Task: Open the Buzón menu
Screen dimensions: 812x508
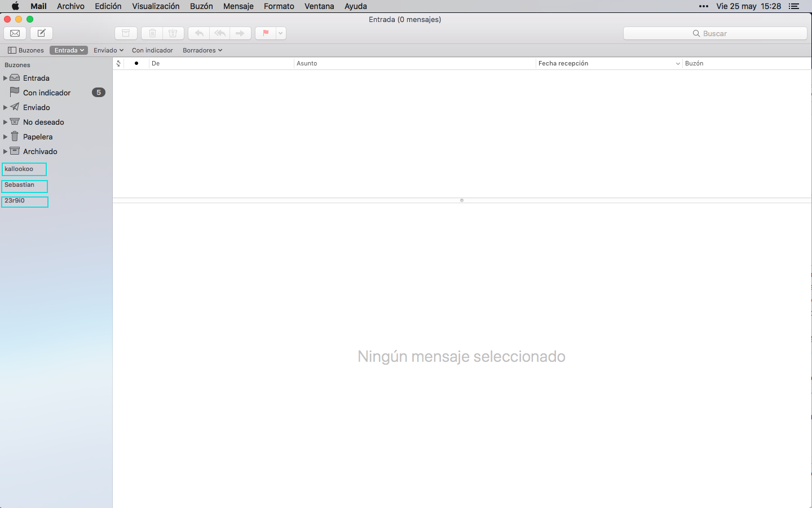Action: click(x=201, y=6)
